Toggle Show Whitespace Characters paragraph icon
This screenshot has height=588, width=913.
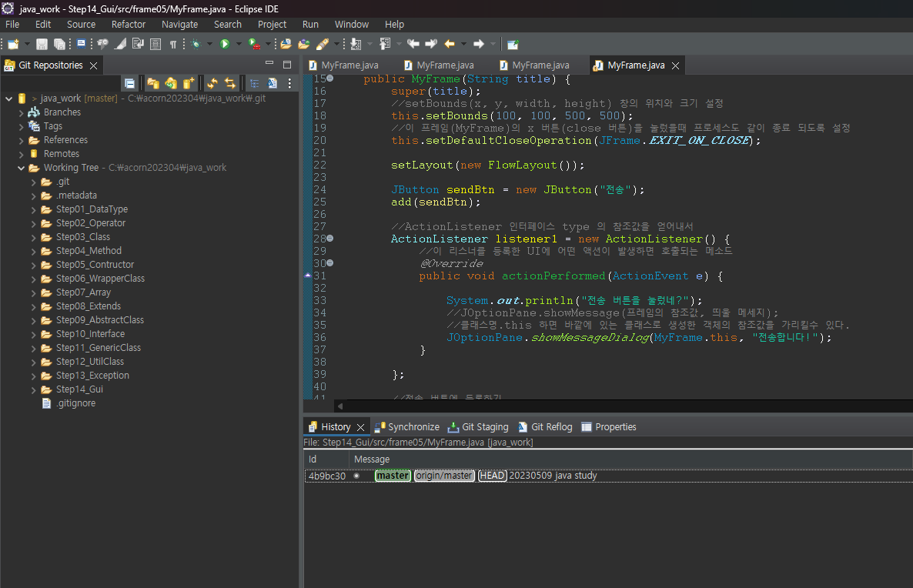coord(173,45)
